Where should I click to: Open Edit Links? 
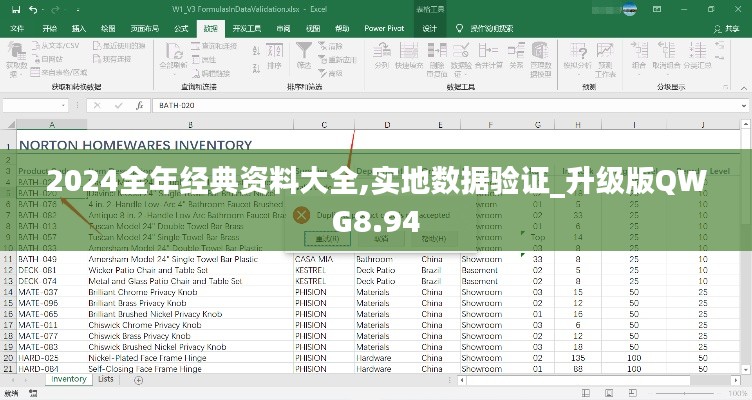[x=212, y=73]
